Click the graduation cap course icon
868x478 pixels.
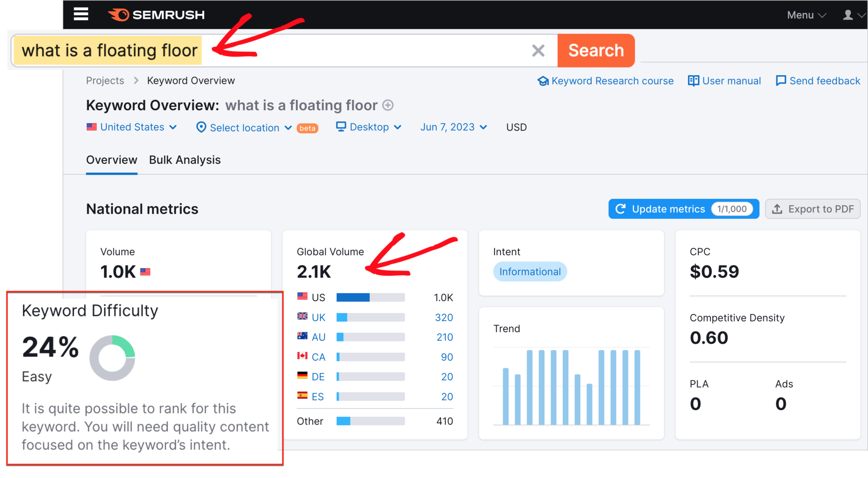(543, 81)
